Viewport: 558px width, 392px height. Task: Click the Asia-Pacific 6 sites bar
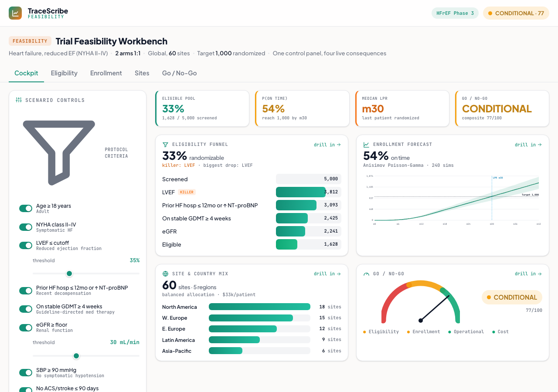click(x=226, y=351)
